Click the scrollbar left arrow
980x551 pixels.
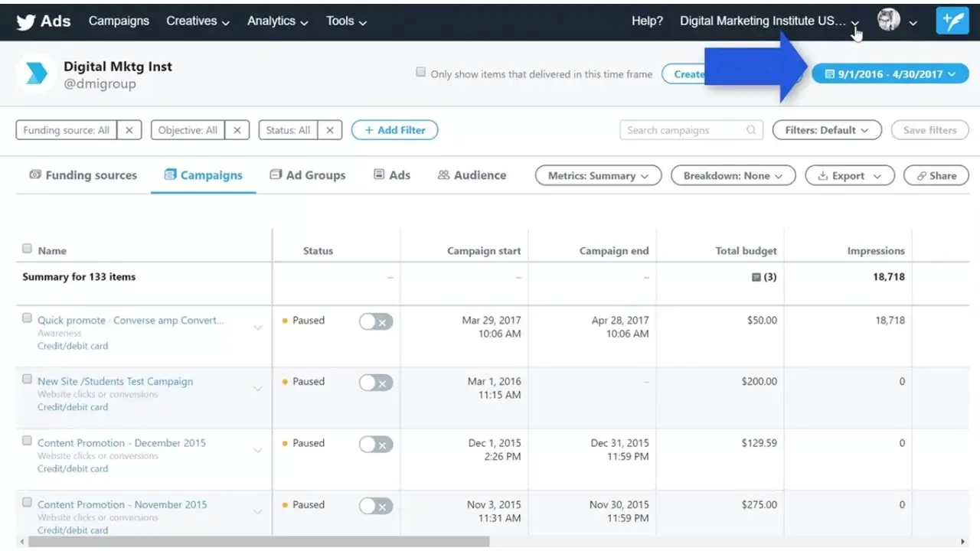coord(21,542)
